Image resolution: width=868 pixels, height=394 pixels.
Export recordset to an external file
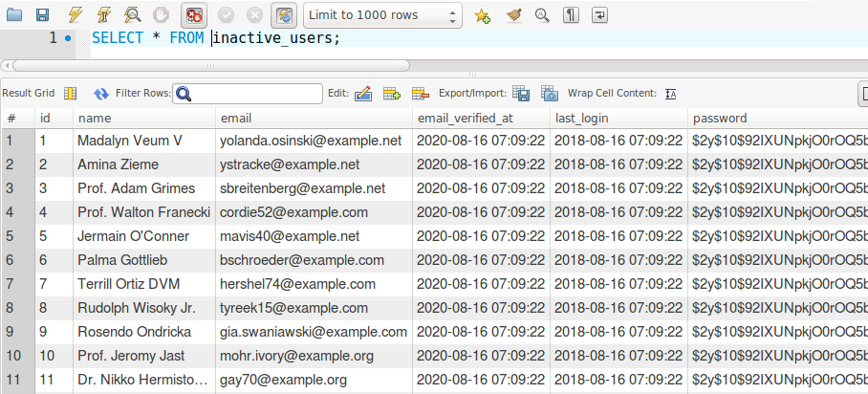tap(521, 94)
